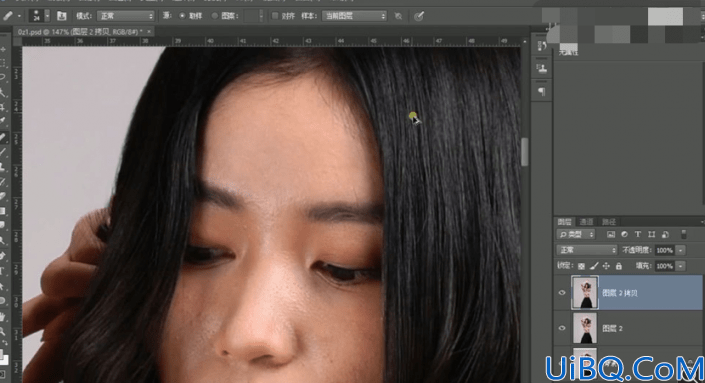
Task: Filter layers by shape layer icon
Action: [x=651, y=234]
